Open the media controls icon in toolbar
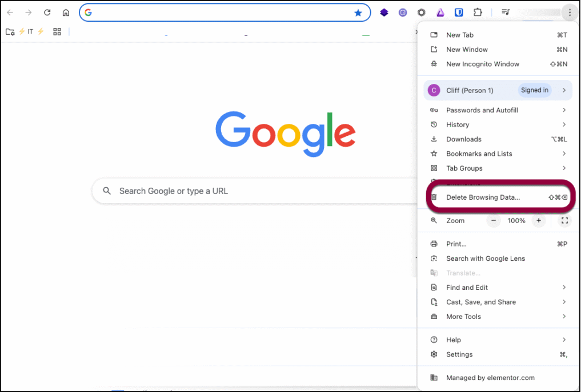 click(506, 13)
